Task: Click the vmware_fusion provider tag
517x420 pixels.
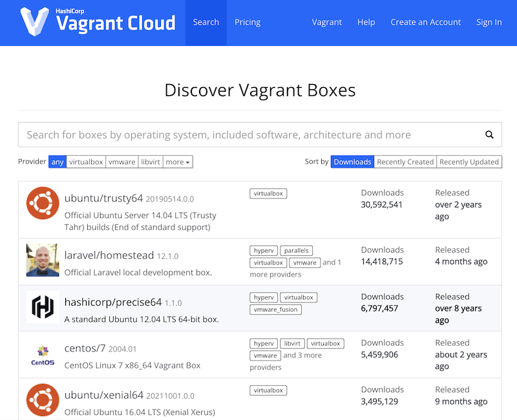Action: [x=276, y=310]
